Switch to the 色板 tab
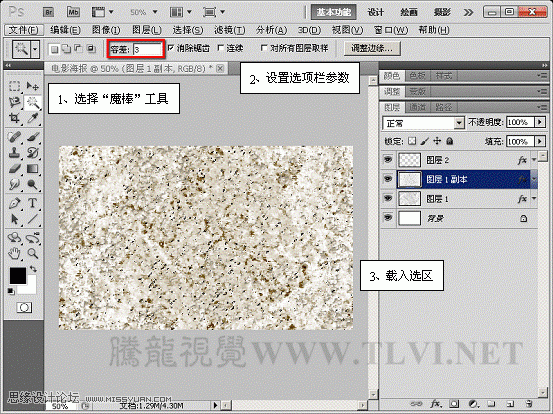 pyautogui.click(x=417, y=75)
